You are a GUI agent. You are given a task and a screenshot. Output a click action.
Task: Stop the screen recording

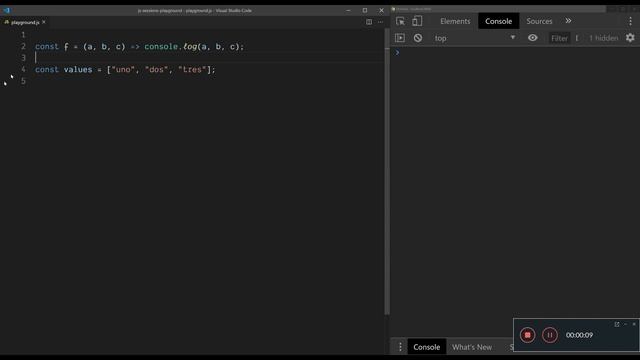point(527,335)
